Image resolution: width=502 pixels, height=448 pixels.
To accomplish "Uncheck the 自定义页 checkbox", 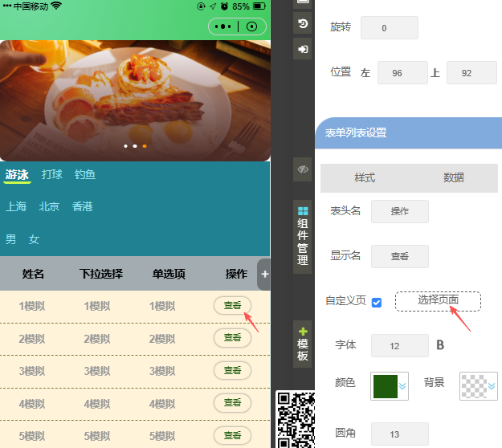I will pyautogui.click(x=377, y=302).
